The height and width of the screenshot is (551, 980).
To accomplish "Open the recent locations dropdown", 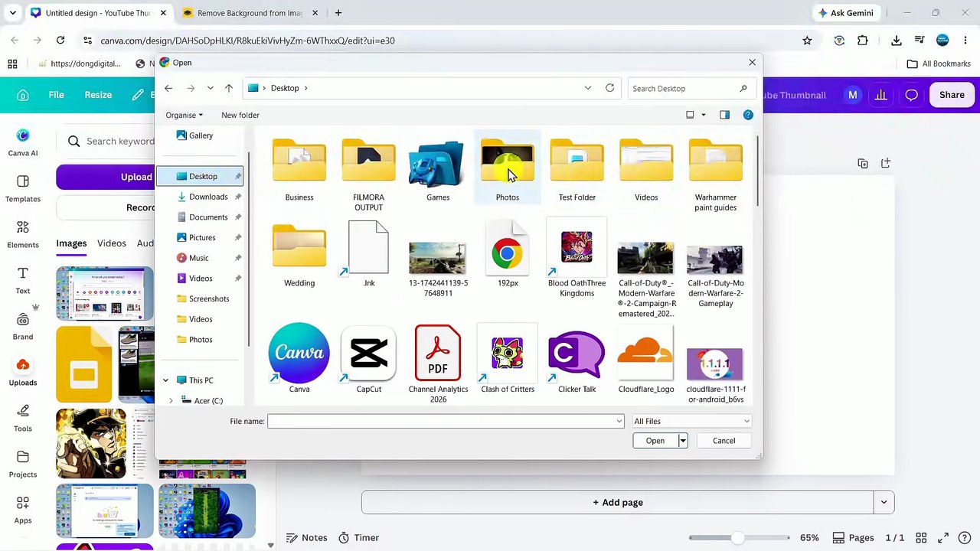I will click(x=210, y=88).
